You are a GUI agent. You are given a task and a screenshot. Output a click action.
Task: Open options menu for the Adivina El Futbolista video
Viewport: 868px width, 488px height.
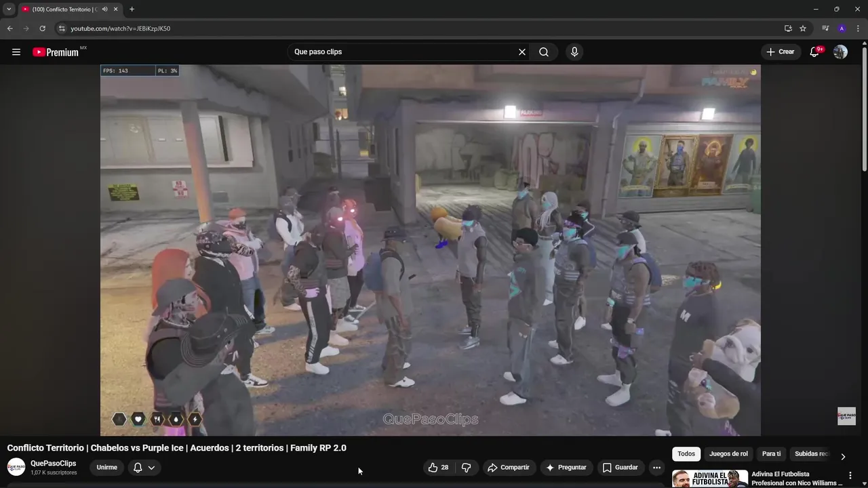click(850, 476)
